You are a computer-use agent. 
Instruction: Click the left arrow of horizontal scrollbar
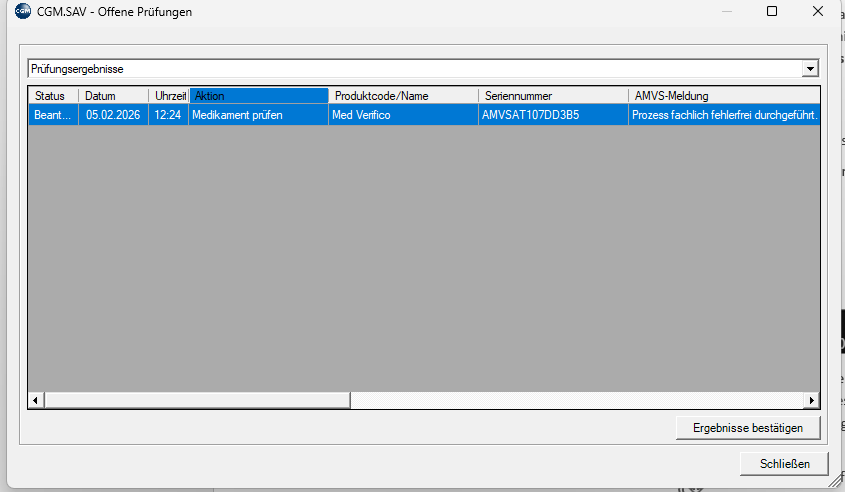pyautogui.click(x=36, y=400)
